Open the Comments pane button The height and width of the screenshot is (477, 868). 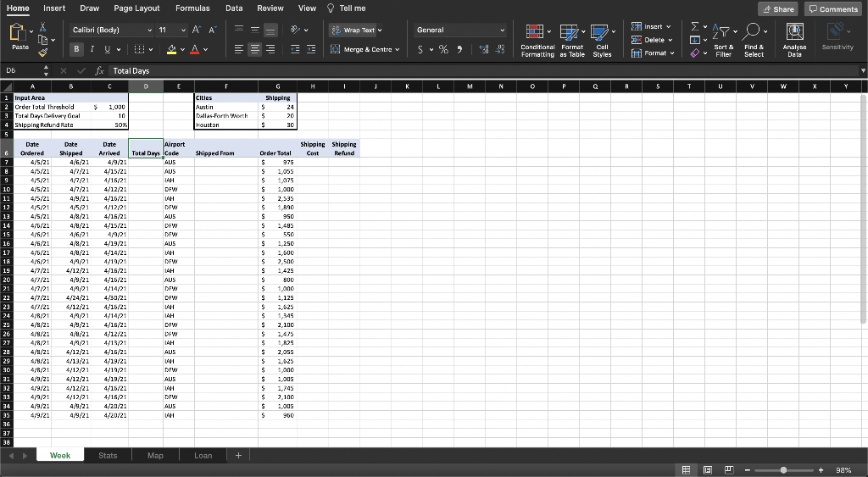(x=834, y=8)
